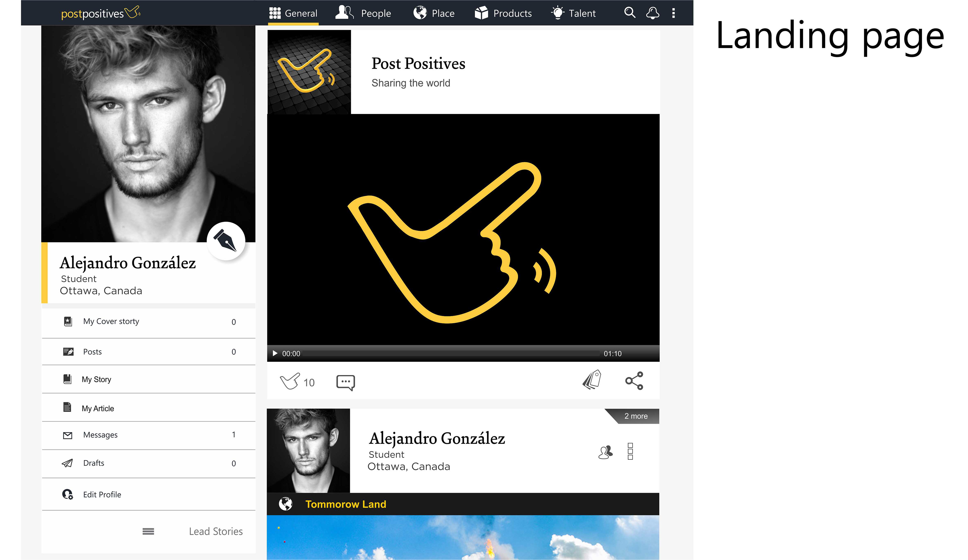Like the video with the thumbs hand icon
968x560 pixels.
[x=290, y=381]
